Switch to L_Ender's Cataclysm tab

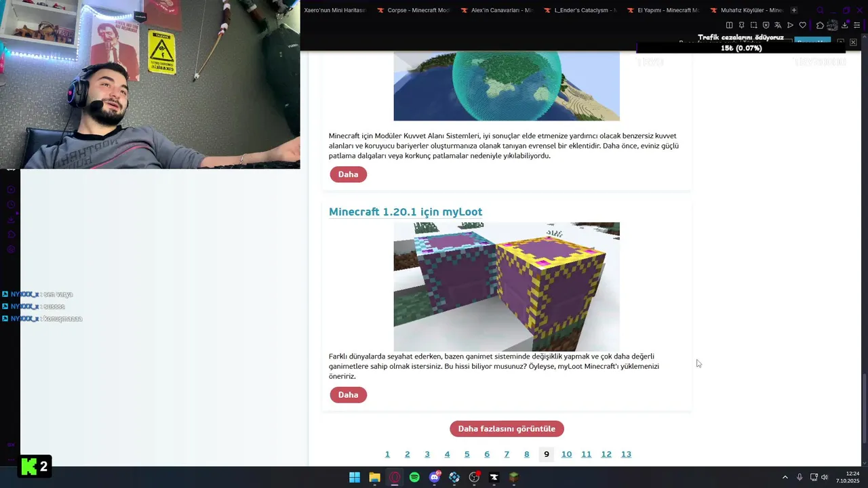click(x=580, y=10)
